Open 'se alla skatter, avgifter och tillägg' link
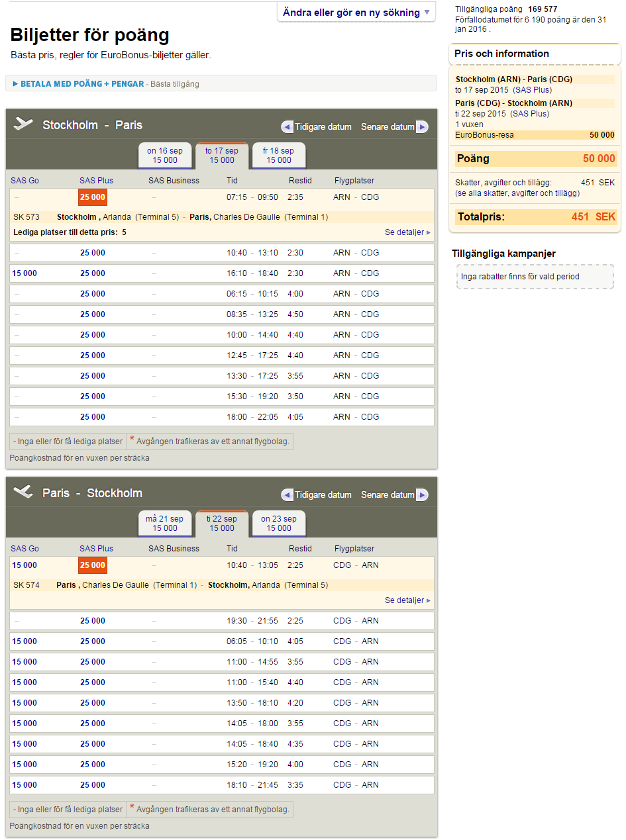Screen dimensions: 626x840 pos(517,193)
